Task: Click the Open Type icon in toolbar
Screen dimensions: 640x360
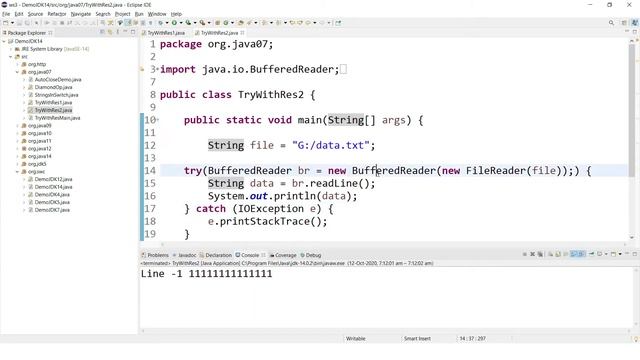Action: [x=240, y=23]
